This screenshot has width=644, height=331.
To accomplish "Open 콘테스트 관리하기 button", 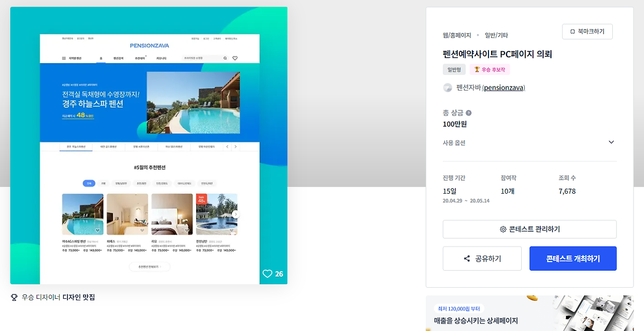I will pos(529,229).
